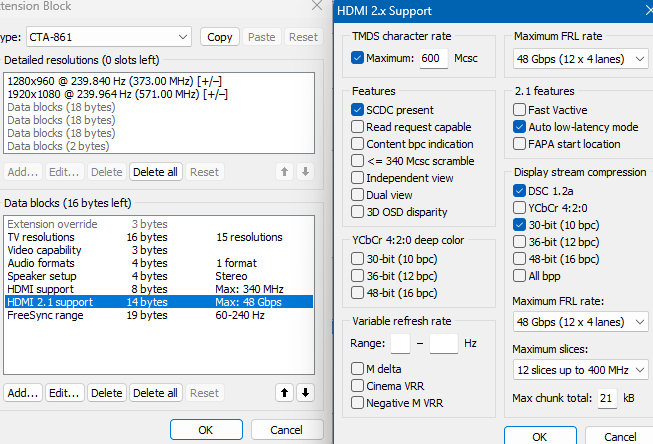Click the grayed move up arrow under Detailed resolutions
653x444 pixels.
[284, 172]
